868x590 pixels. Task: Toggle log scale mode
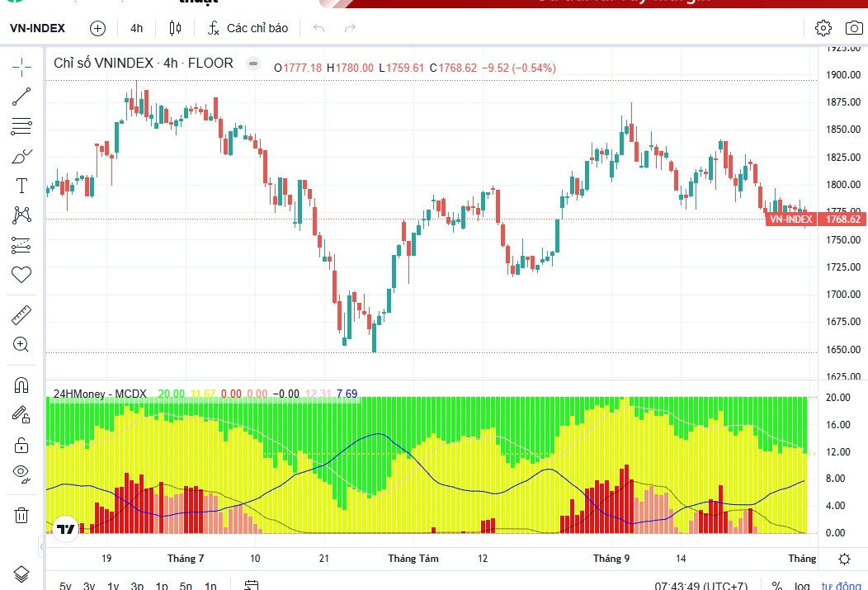(801, 586)
